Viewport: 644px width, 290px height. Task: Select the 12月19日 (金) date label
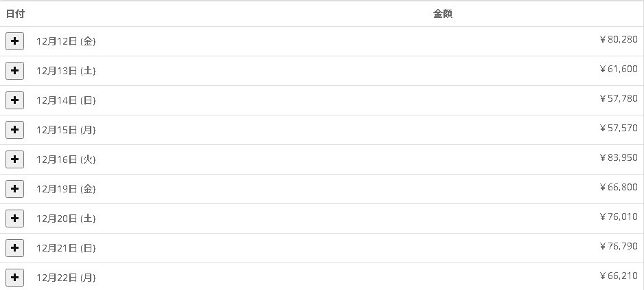[x=66, y=189]
